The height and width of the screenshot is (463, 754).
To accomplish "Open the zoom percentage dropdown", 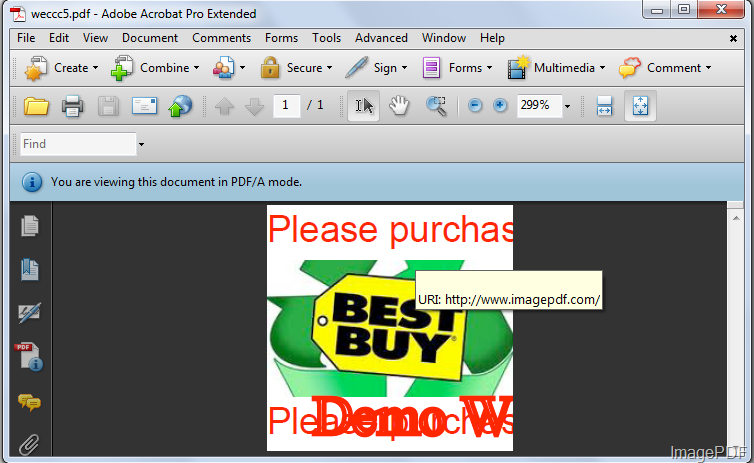I will point(567,106).
